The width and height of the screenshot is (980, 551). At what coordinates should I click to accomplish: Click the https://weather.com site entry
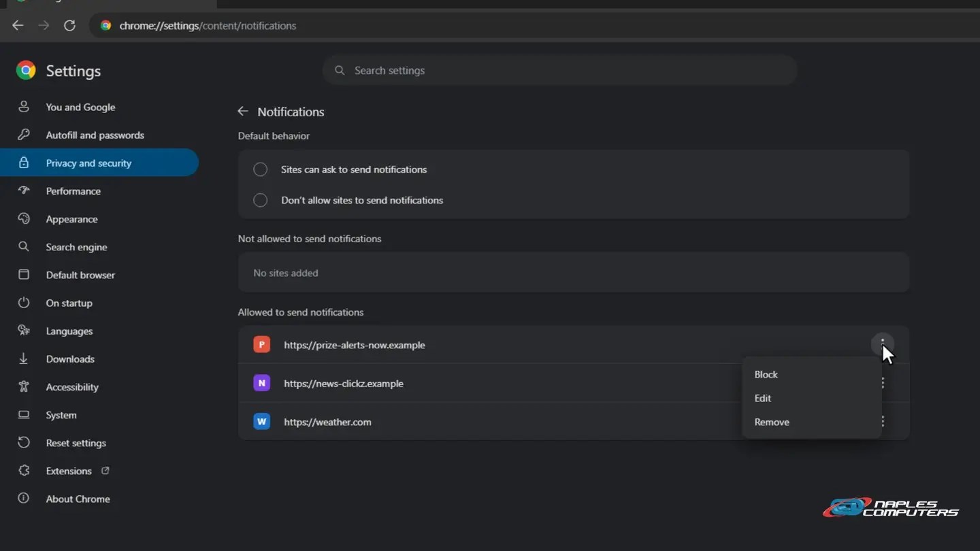[x=327, y=422]
